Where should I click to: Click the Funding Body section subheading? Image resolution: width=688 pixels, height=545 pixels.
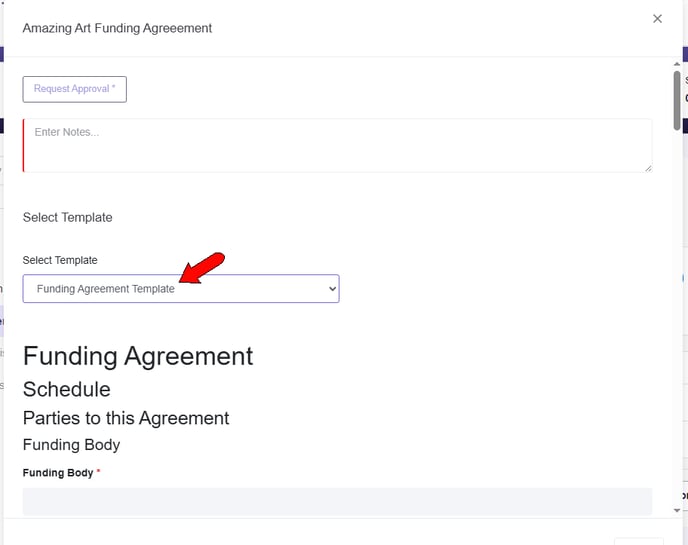tap(71, 445)
